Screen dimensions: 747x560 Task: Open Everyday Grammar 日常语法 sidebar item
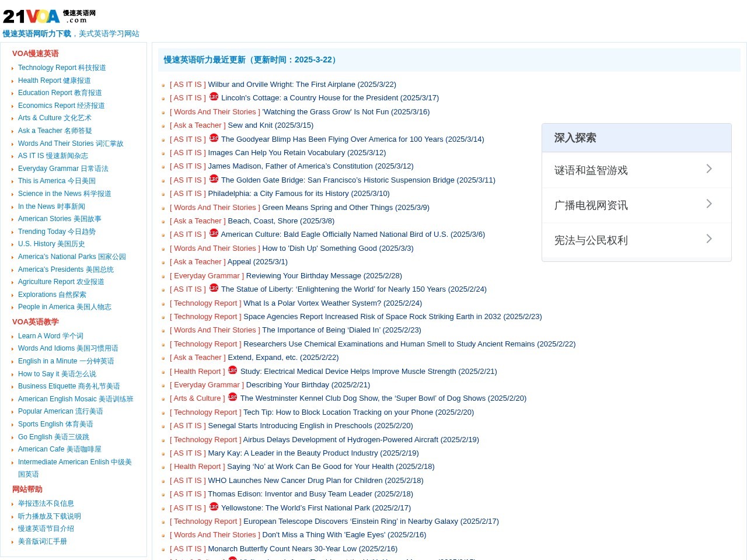(x=63, y=169)
